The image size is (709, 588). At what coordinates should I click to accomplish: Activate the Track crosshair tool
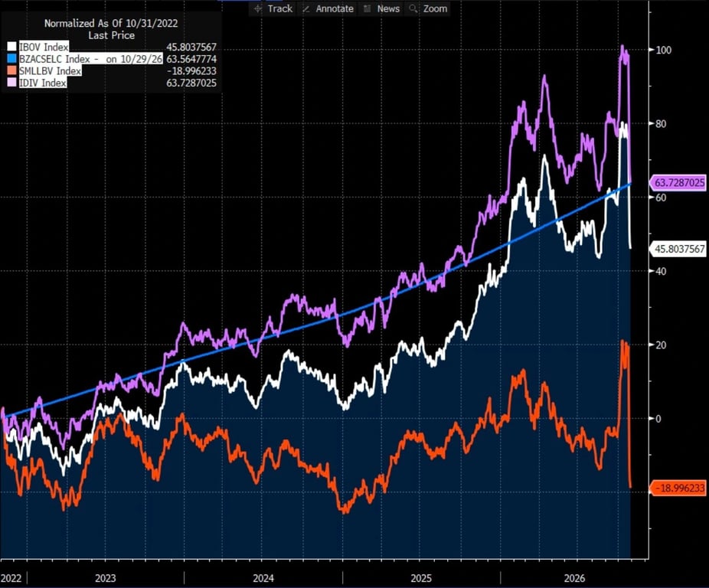point(273,8)
